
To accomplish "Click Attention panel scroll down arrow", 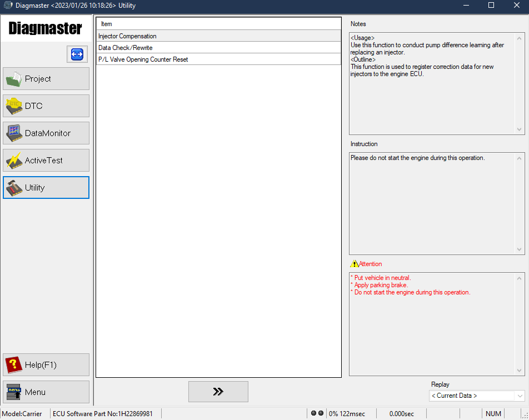I will [x=519, y=371].
